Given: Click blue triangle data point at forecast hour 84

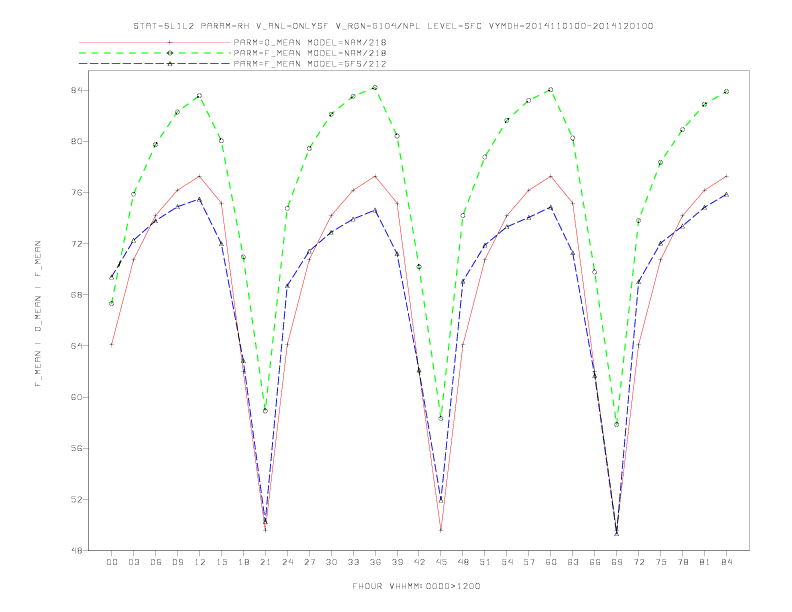Looking at the screenshot, I should coord(726,194).
